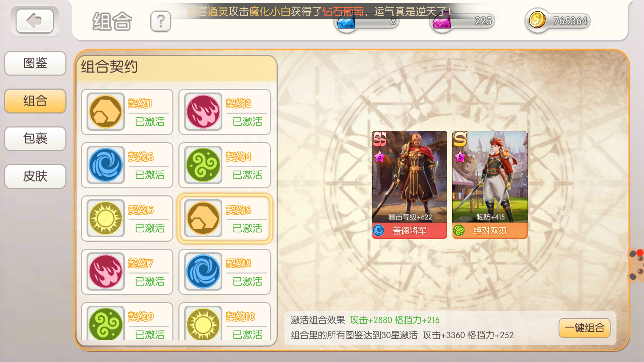Tap the pink gem currency icon
Image resolution: width=644 pixels, height=362 pixels.
(x=441, y=23)
